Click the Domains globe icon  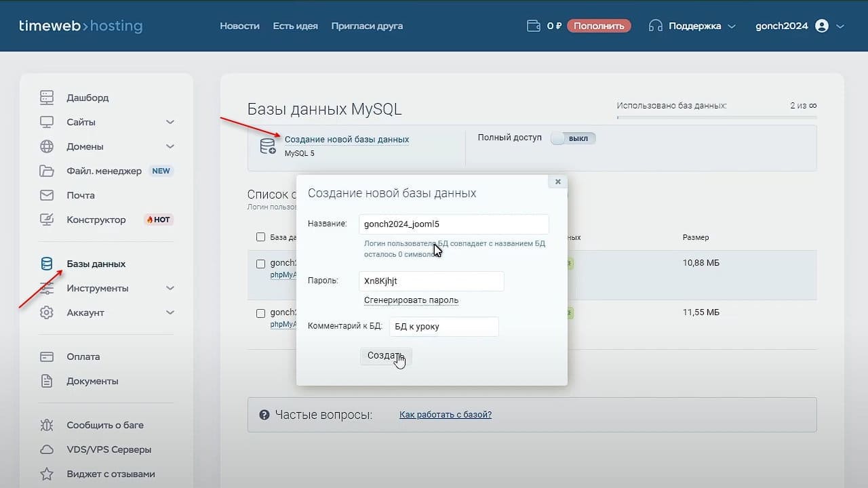(47, 146)
